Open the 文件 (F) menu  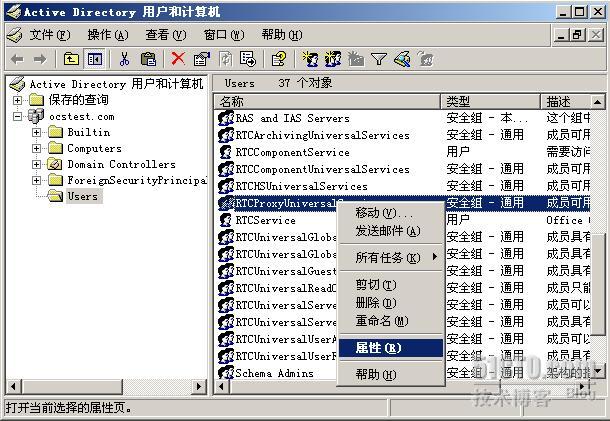click(x=50, y=35)
